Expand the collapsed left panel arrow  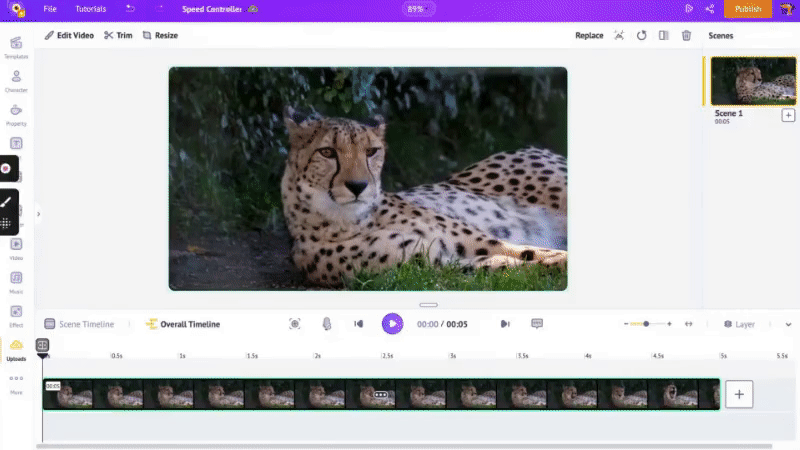point(38,214)
